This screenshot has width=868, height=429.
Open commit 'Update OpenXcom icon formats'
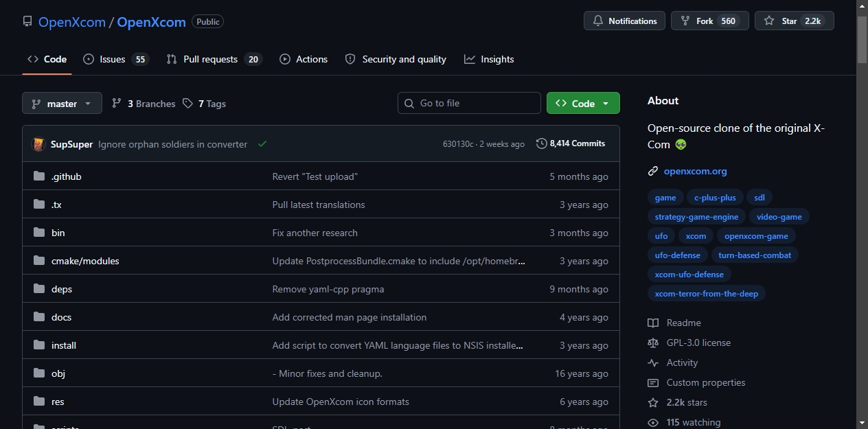click(x=341, y=402)
